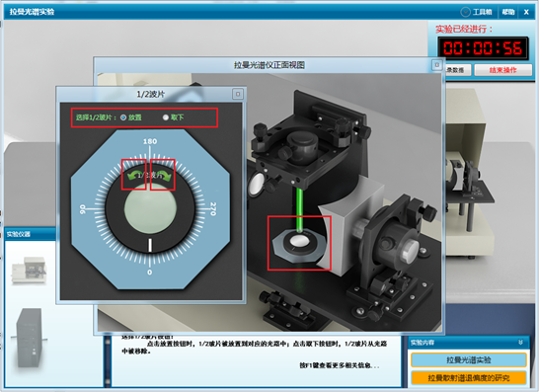Viewport: 539px width, 392px height.
Task: Click the 270 scale label on the dial
Action: pos(213,208)
